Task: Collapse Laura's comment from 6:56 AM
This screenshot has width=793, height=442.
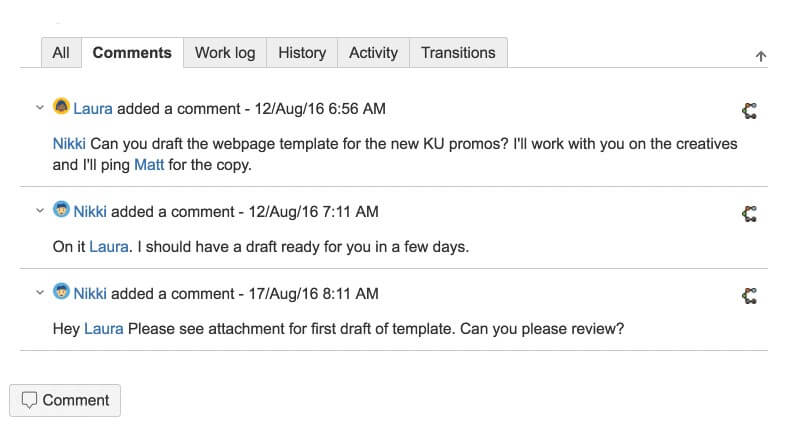Action: pyautogui.click(x=39, y=108)
